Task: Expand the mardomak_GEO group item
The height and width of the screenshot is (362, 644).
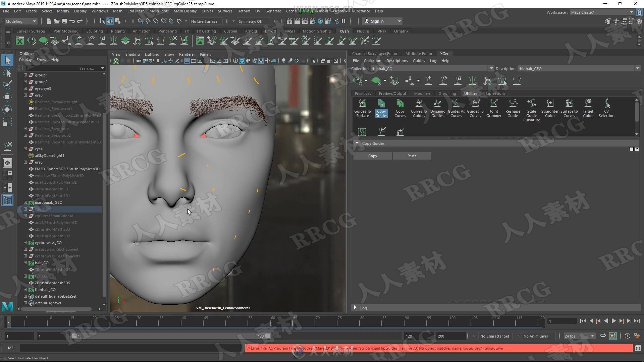Action: (25, 202)
